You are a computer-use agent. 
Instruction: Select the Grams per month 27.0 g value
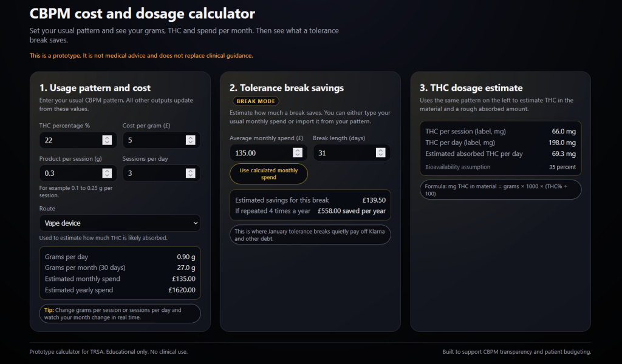point(186,268)
